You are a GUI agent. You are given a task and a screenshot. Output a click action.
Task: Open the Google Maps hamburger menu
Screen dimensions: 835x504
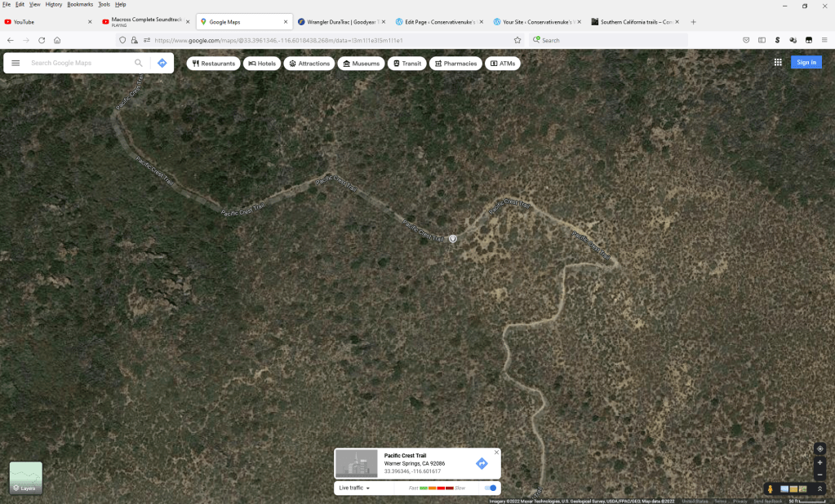click(16, 63)
